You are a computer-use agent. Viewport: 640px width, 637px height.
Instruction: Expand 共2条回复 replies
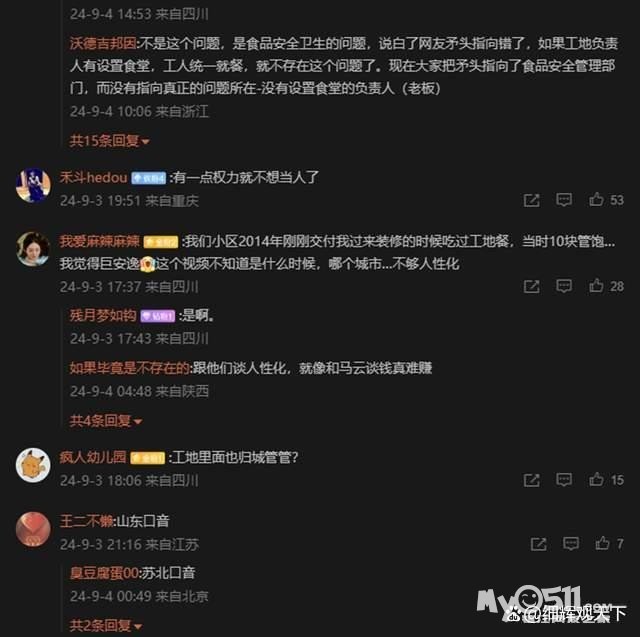(106, 625)
